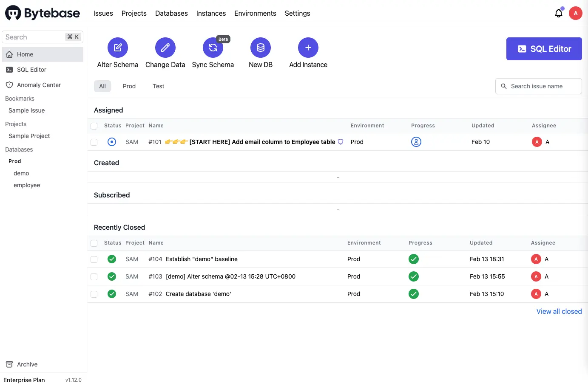588x386 pixels.
Task: Click done status icon of issue #102
Action: click(x=112, y=294)
